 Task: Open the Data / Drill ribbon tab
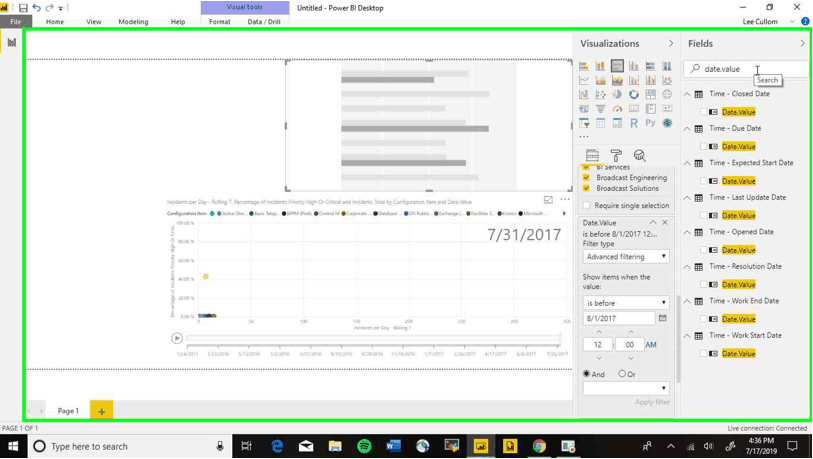coord(264,22)
